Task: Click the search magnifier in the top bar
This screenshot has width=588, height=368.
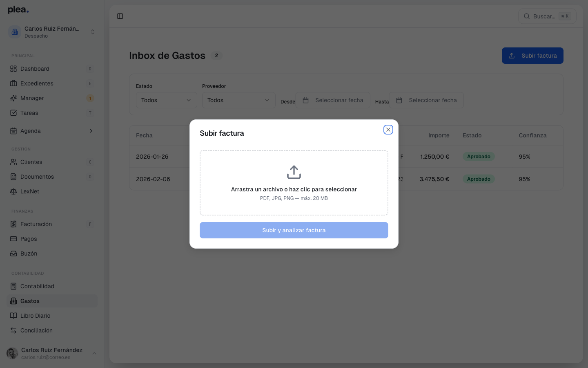Action: coord(527,16)
